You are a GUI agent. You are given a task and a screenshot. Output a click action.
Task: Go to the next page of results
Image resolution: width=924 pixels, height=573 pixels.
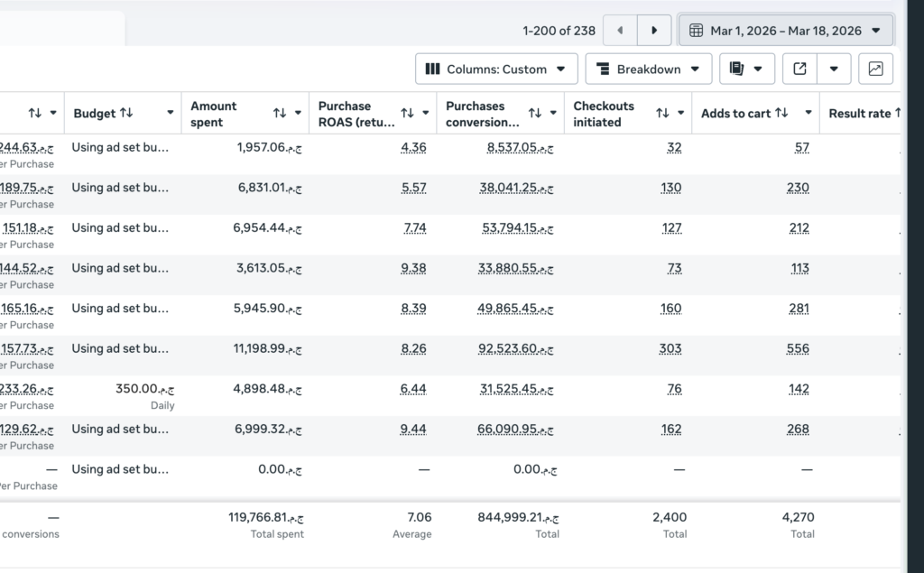pos(654,31)
